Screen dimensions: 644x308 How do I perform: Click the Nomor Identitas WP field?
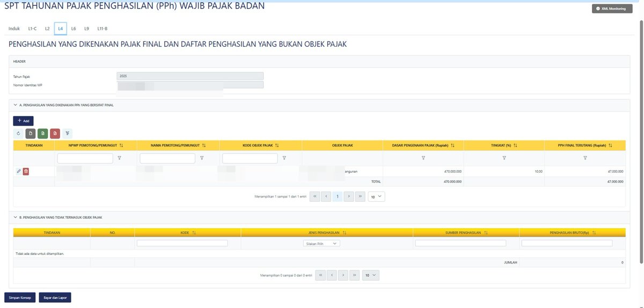click(190, 85)
